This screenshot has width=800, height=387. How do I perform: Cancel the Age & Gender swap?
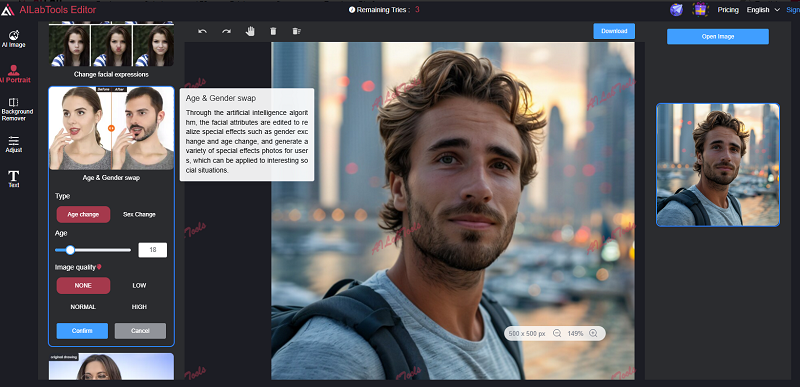pyautogui.click(x=140, y=331)
